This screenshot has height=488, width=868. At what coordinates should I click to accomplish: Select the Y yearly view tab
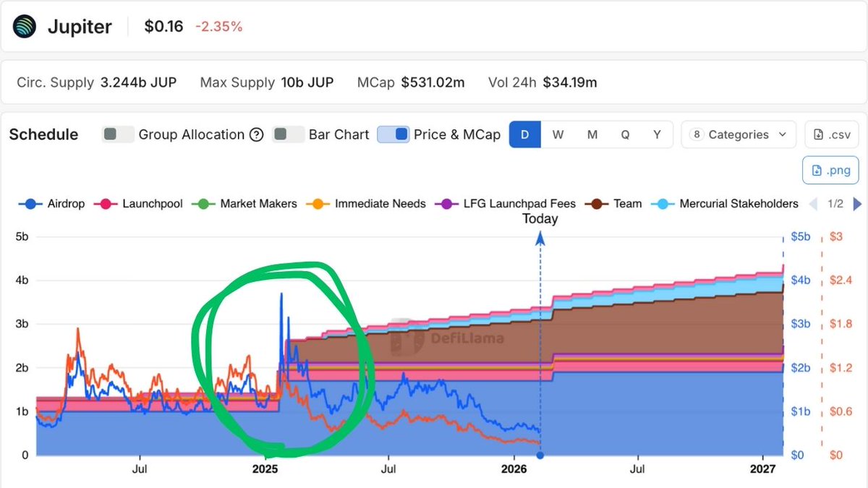pos(657,134)
